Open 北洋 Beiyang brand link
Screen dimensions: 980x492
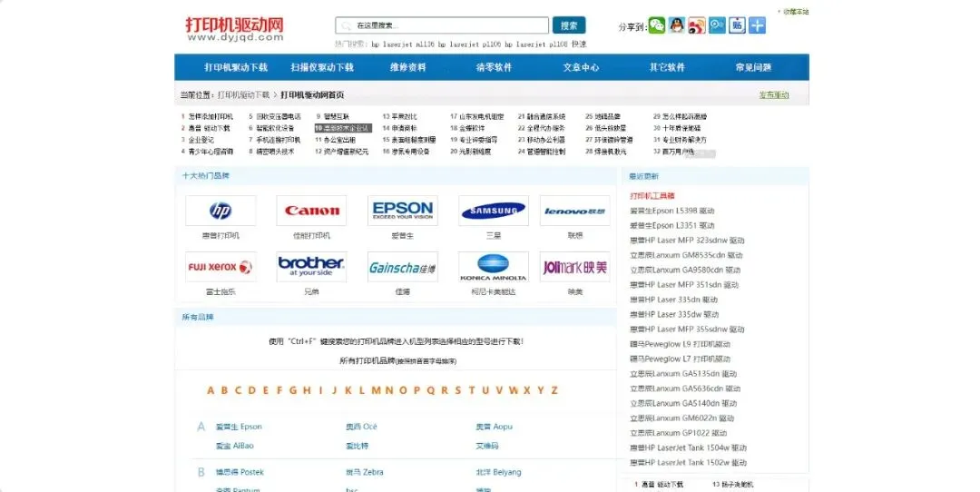498,472
